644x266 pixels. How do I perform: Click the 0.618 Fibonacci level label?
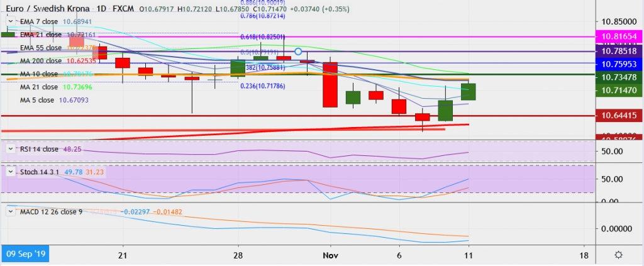pyautogui.click(x=262, y=37)
